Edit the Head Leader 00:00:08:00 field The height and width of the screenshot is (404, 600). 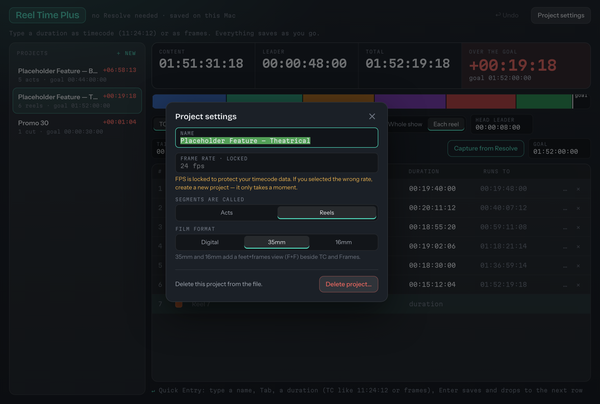(x=501, y=124)
